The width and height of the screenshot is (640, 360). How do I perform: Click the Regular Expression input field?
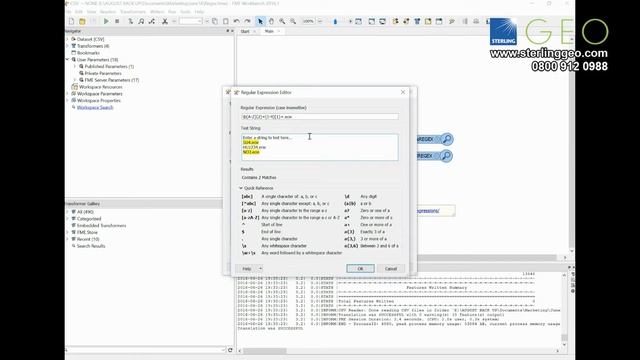coord(320,117)
